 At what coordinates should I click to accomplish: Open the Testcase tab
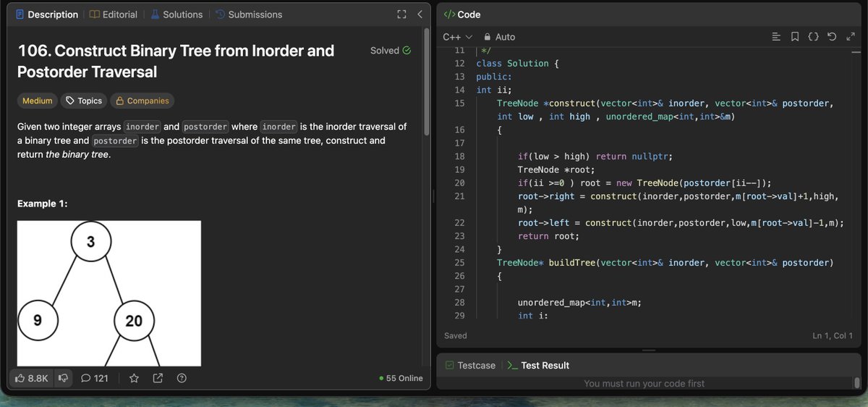pyautogui.click(x=470, y=366)
